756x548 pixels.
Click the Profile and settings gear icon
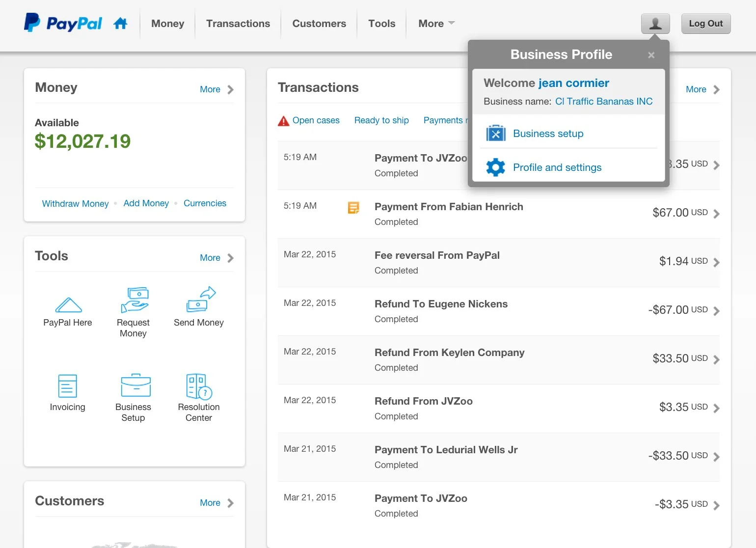point(496,167)
